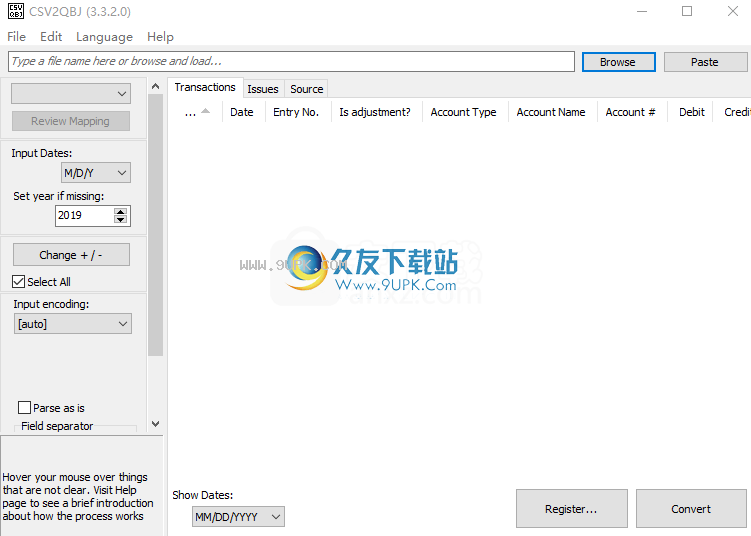Open the Show Dates MM/DD/YYYY dropdown
Screen dimensions: 751x536
click(239, 517)
